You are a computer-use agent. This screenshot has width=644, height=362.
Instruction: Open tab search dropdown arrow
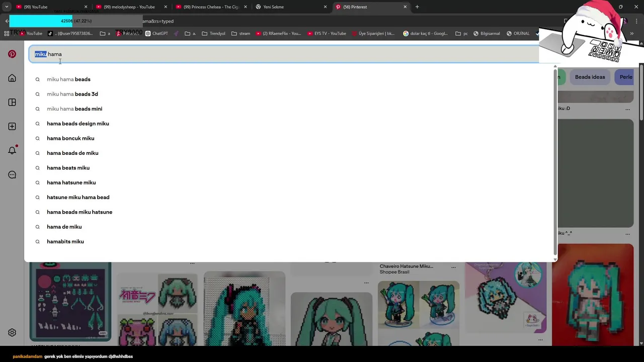pyautogui.click(x=7, y=7)
